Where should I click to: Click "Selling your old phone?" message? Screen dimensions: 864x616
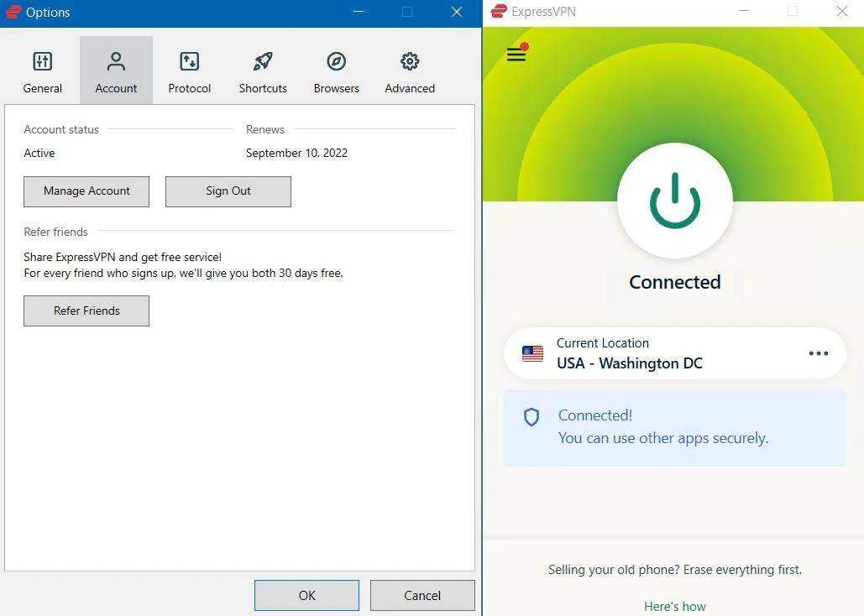675,570
